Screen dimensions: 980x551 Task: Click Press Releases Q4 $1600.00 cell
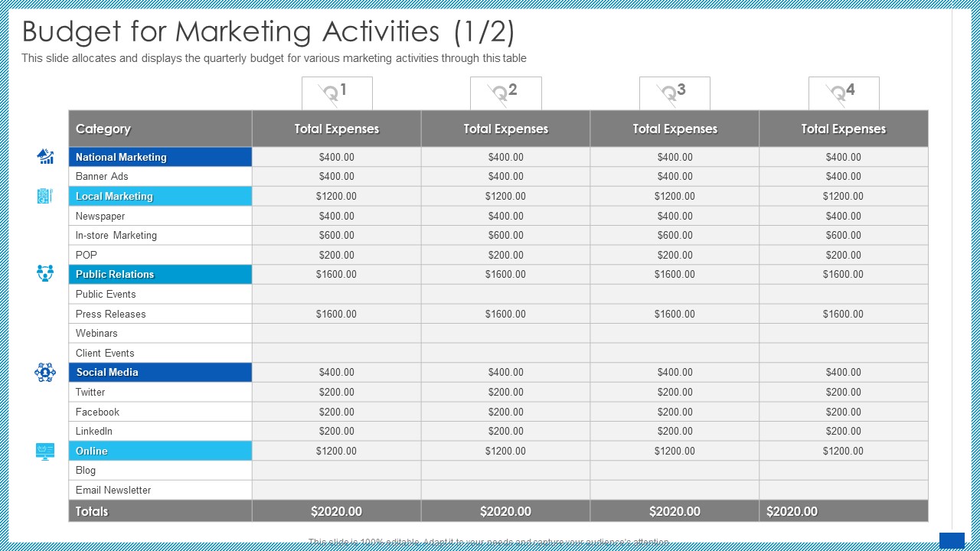point(844,314)
